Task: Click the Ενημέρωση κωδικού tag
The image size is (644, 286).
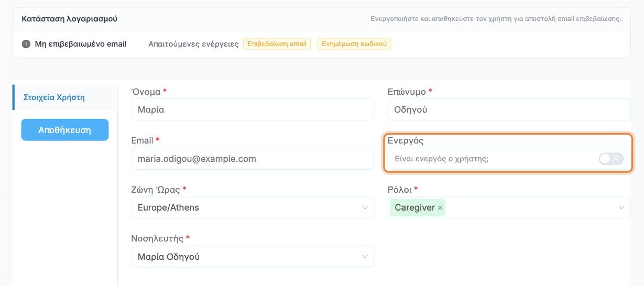Action: click(x=354, y=44)
